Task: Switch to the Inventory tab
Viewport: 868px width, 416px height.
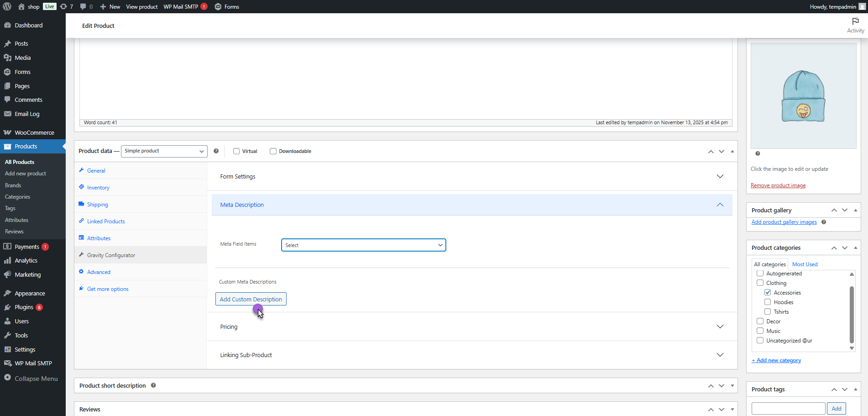Action: pos(98,188)
